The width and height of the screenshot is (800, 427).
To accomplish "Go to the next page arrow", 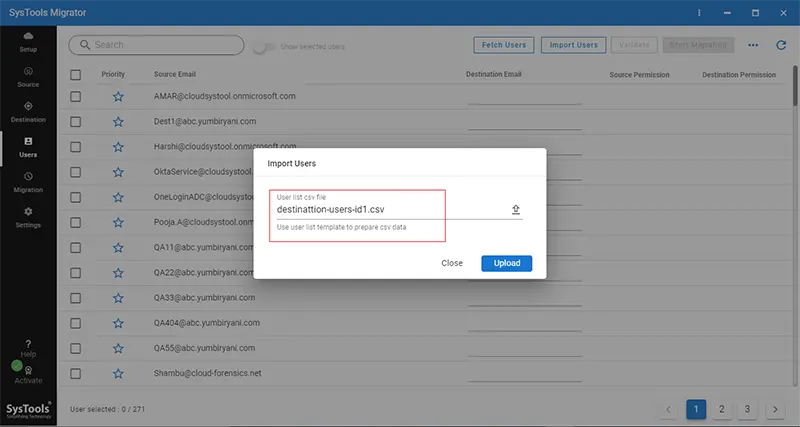I will click(775, 409).
